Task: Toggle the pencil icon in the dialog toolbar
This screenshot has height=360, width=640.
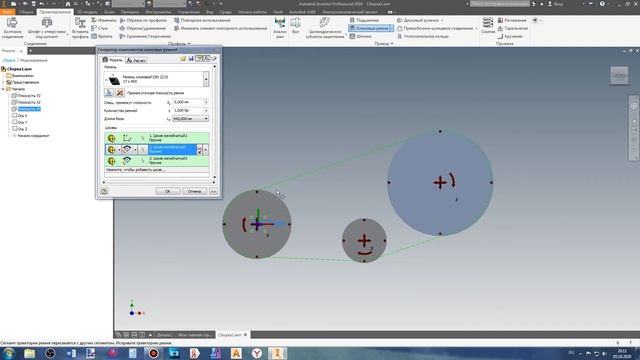Action: click(x=214, y=59)
